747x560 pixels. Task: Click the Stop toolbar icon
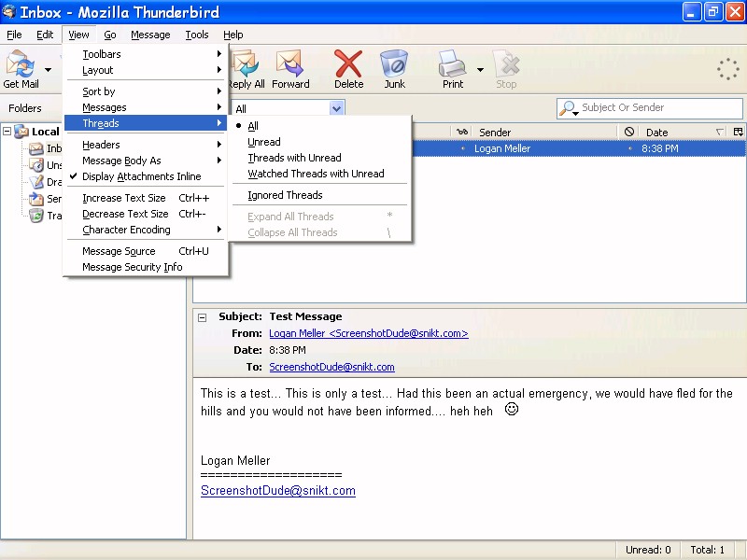tap(506, 63)
